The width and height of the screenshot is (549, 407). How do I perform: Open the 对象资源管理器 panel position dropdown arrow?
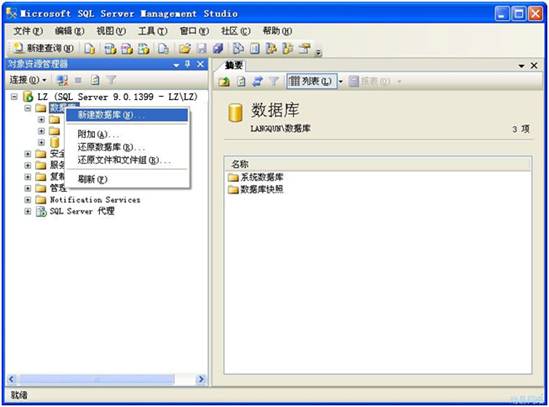(x=176, y=65)
